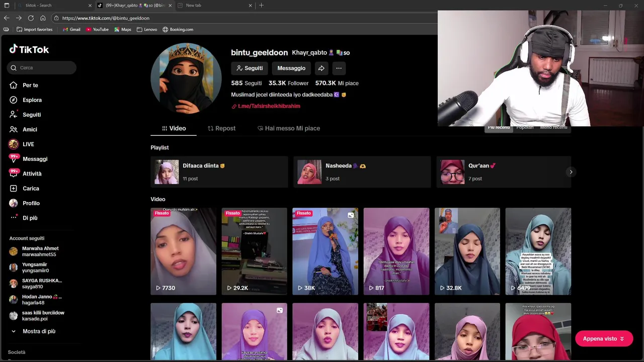Open Maps bookmark in favorites bar
Image resolution: width=644 pixels, height=362 pixels.
tap(123, 30)
